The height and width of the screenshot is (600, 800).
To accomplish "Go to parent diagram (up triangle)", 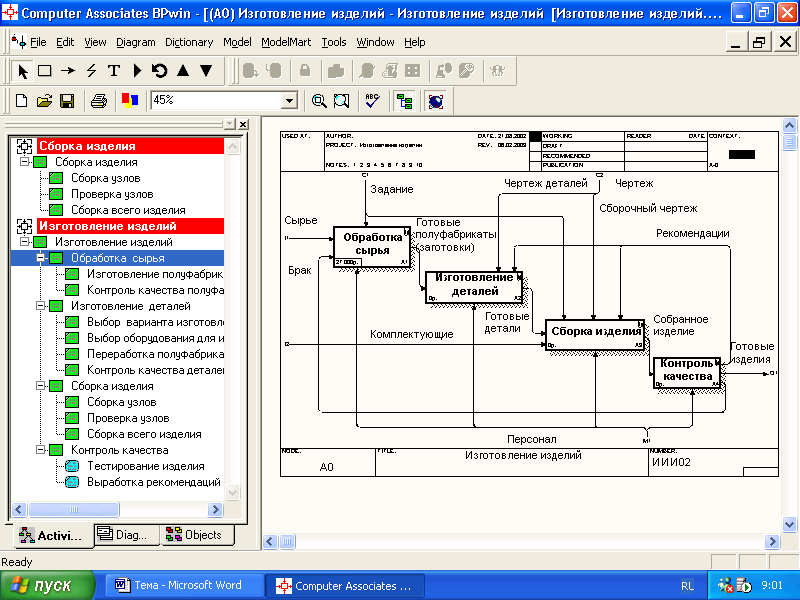I will click(x=183, y=71).
